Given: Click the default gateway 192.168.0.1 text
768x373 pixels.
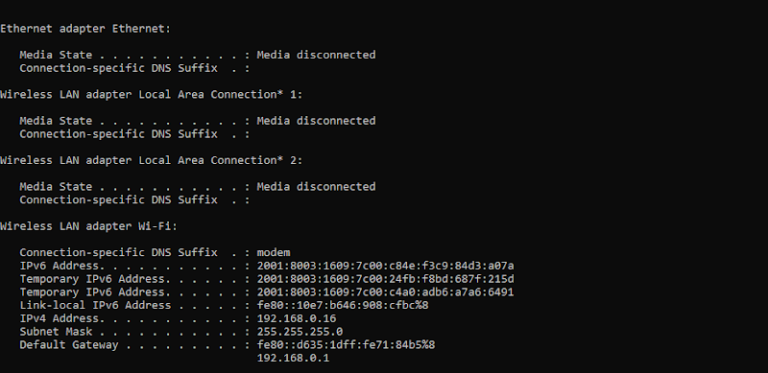Looking at the screenshot, I should (293, 358).
